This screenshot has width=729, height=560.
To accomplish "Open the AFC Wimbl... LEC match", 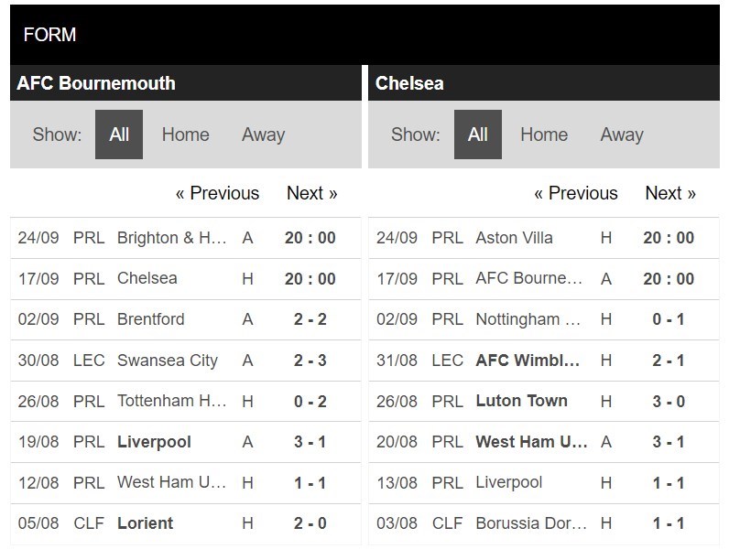I will [544, 361].
